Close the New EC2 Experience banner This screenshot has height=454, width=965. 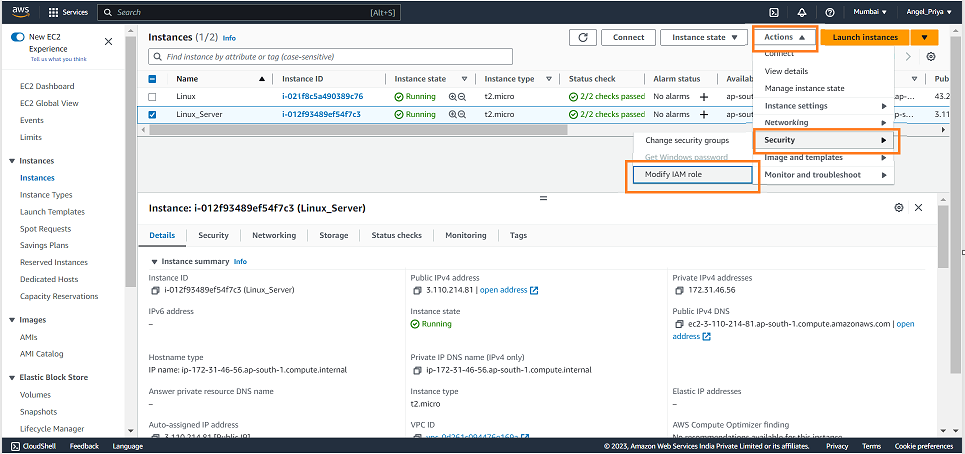pos(108,41)
